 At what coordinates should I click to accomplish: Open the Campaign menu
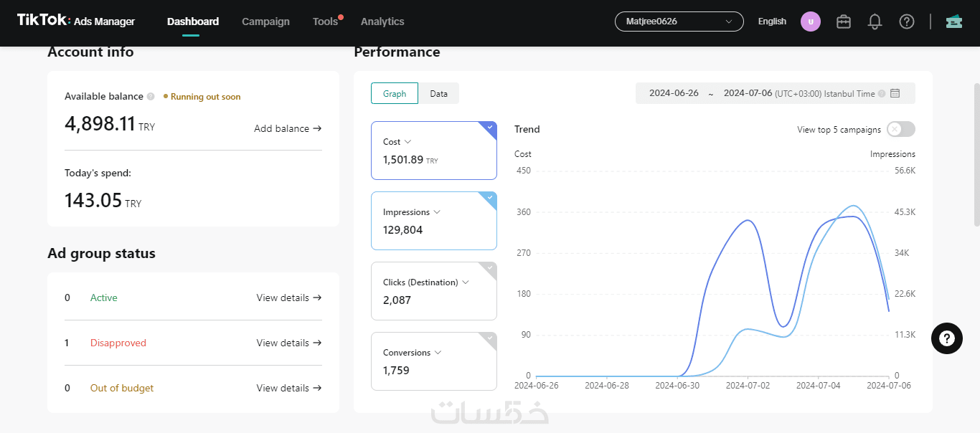pos(265,22)
